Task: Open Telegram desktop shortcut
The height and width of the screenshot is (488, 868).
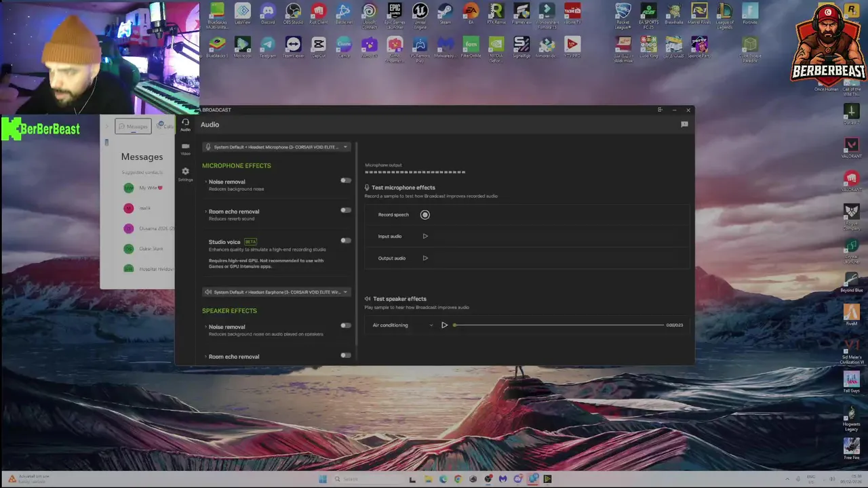Action: coord(268,47)
